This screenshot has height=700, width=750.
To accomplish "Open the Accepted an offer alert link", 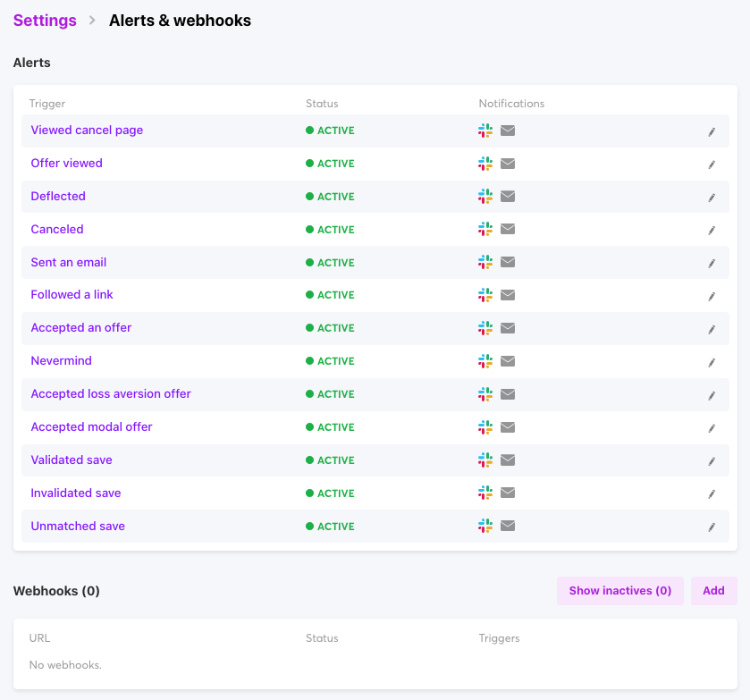I will [81, 328].
